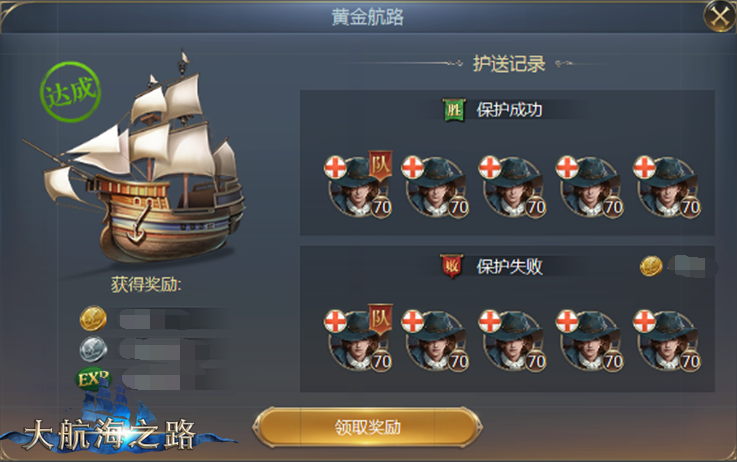Select last captain avatar in 保护成功 row
This screenshot has width=737, height=462.
pyautogui.click(x=667, y=187)
